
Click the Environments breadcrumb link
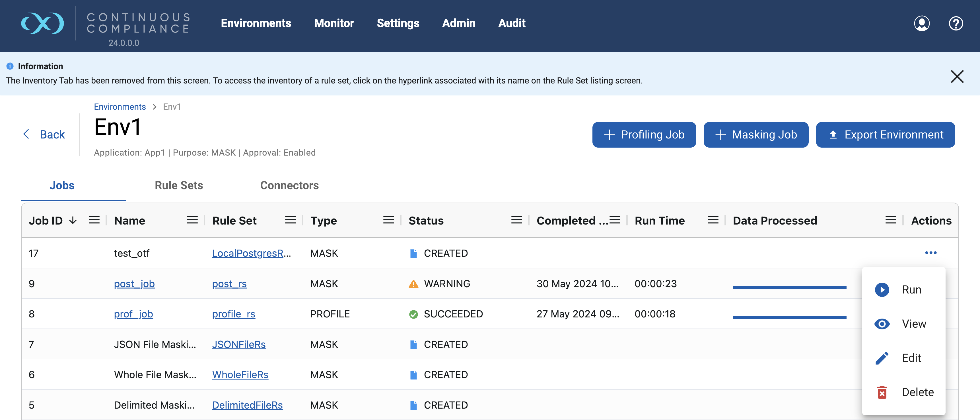pos(120,107)
